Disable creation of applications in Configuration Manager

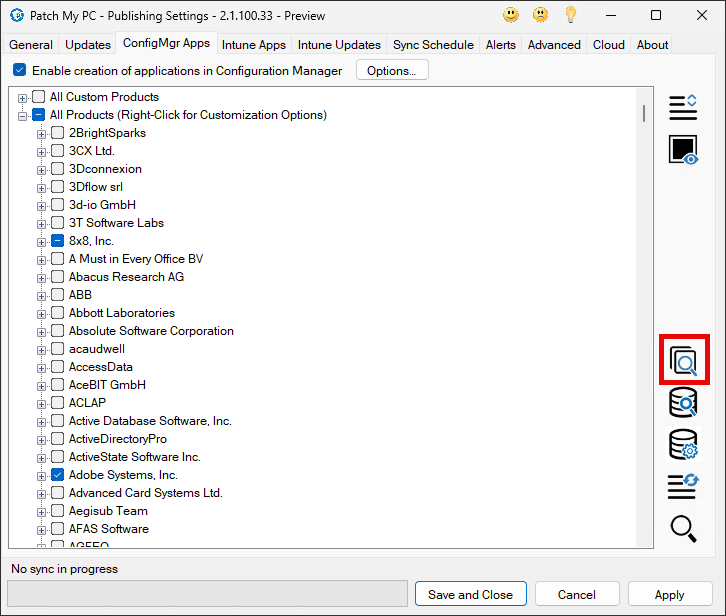(x=20, y=71)
